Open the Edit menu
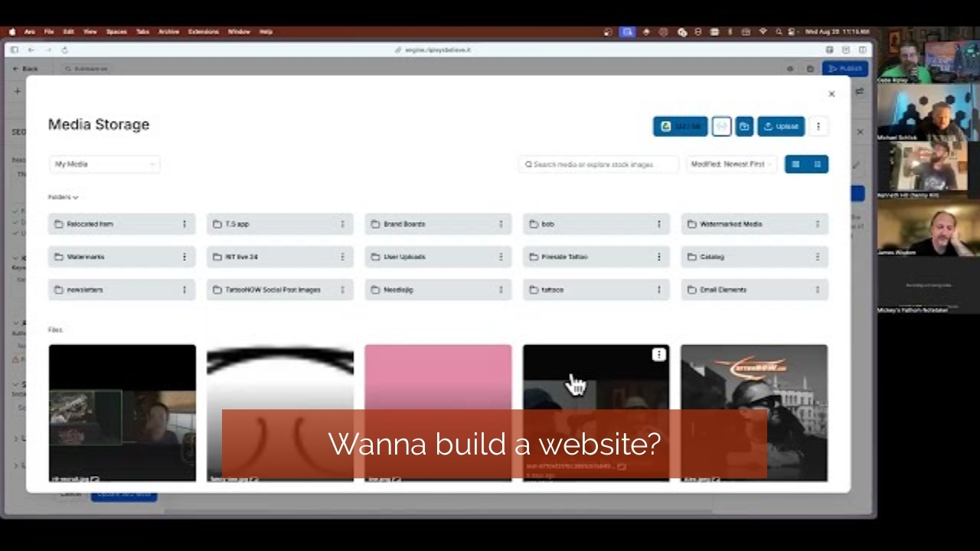The image size is (980, 551). [69, 32]
